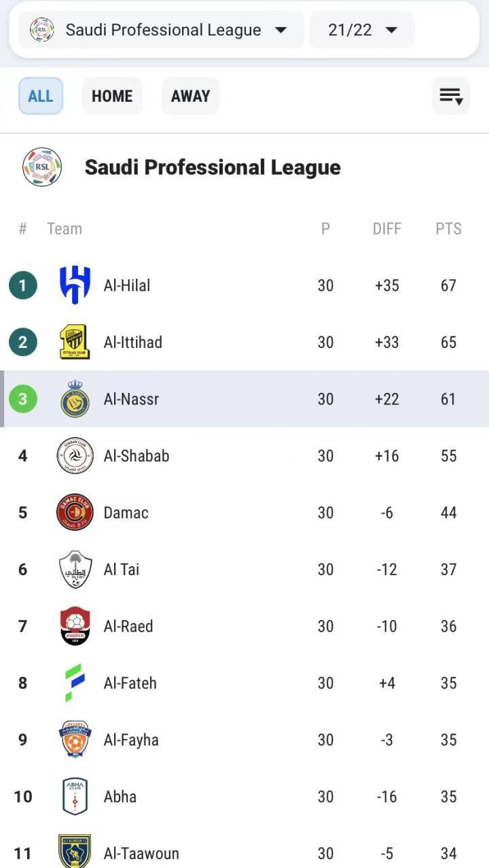Tap the Abha club crest

(x=75, y=797)
